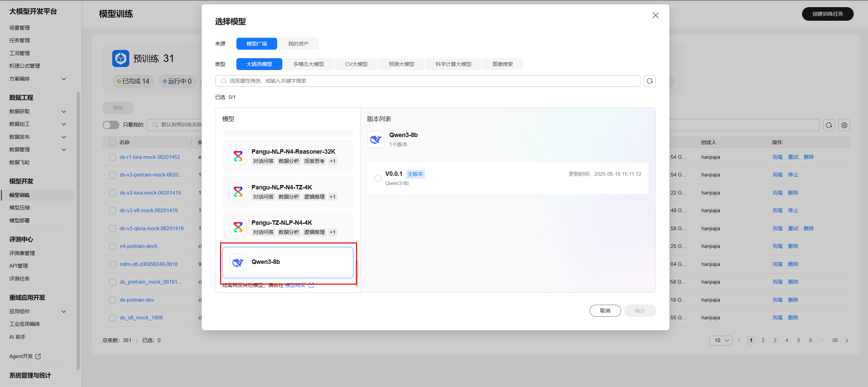Image resolution: width=868 pixels, height=387 pixels.
Task: Click the Pangu-NLP-N4-TZ-4K model logo
Action: point(238,192)
